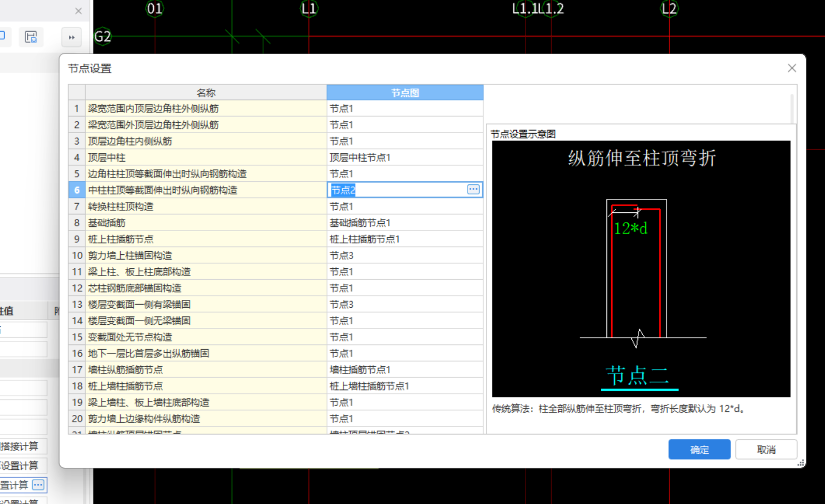Select row 中柱柱顶等截面伸出时纵向钢筋构造
Viewport: 825px width, 504px height.
206,190
